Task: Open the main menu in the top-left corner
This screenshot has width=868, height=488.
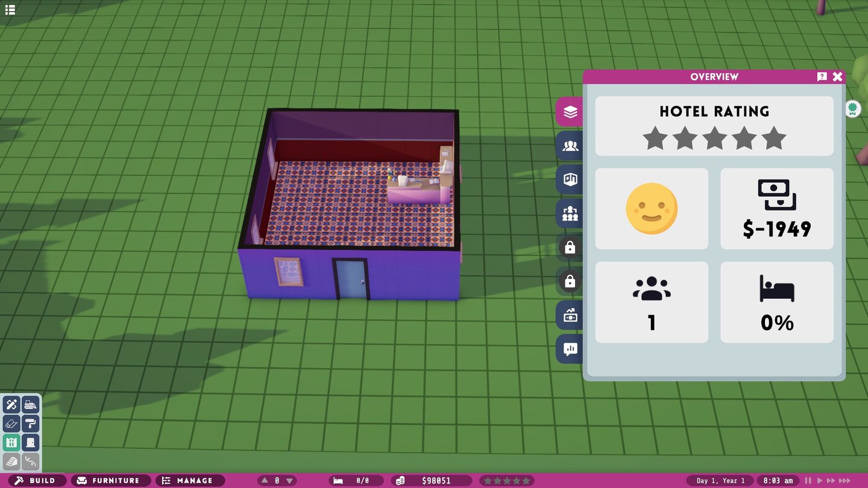Action: [x=10, y=10]
